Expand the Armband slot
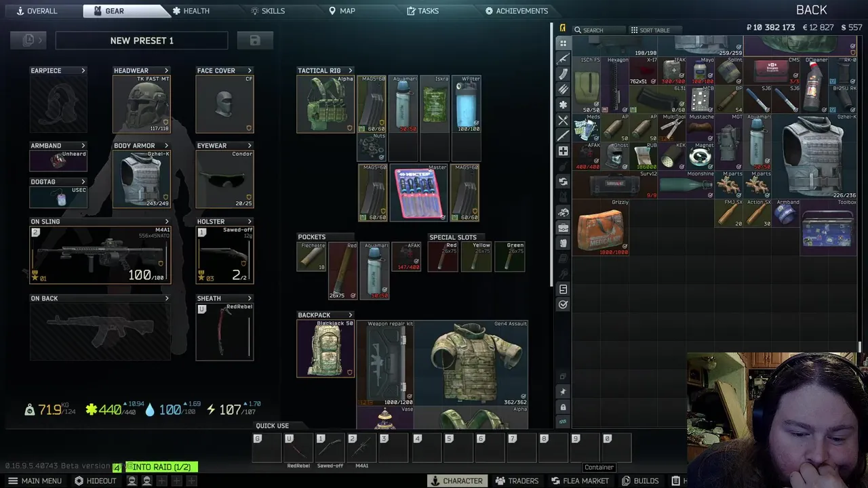Screen dimensions: 868x488 coord(83,146)
